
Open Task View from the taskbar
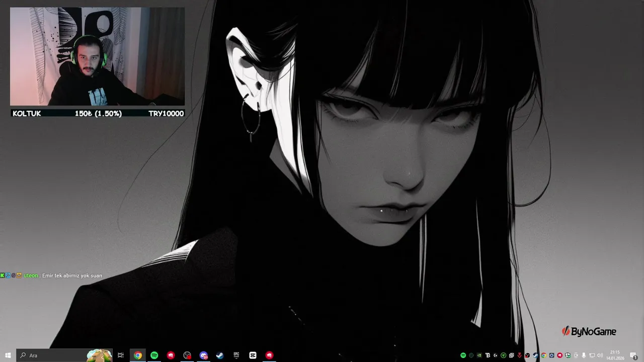point(121,355)
